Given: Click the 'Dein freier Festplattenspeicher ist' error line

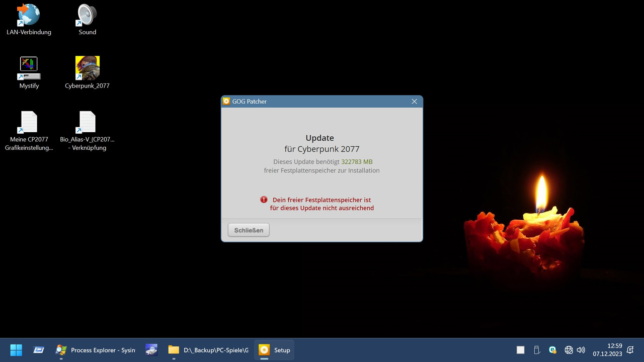Looking at the screenshot, I should coord(322,200).
